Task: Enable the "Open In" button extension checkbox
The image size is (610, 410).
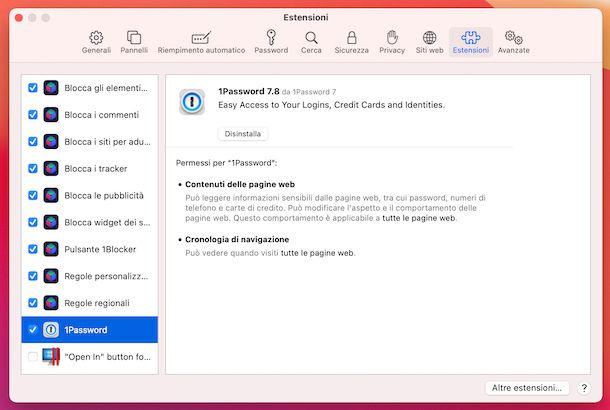Action: 33,357
